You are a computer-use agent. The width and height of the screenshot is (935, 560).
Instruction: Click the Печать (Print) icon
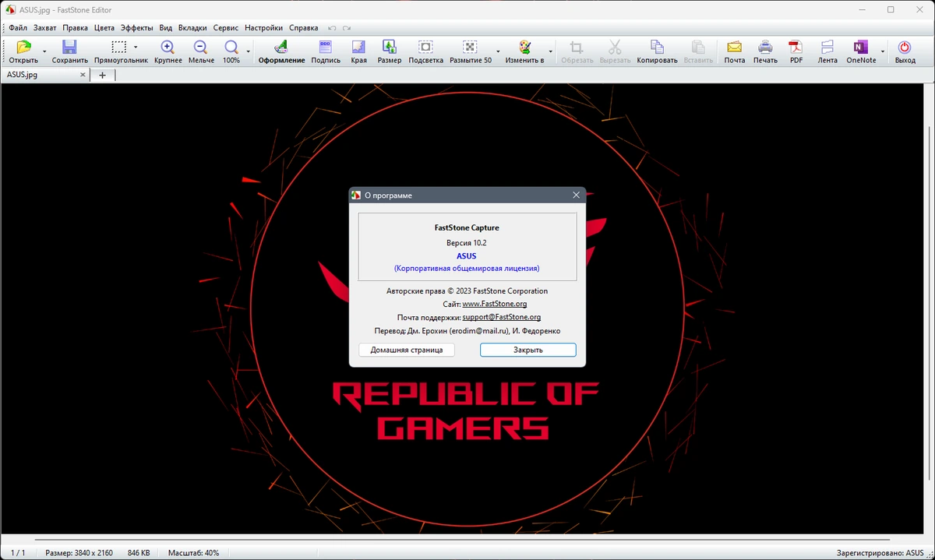coord(765,47)
